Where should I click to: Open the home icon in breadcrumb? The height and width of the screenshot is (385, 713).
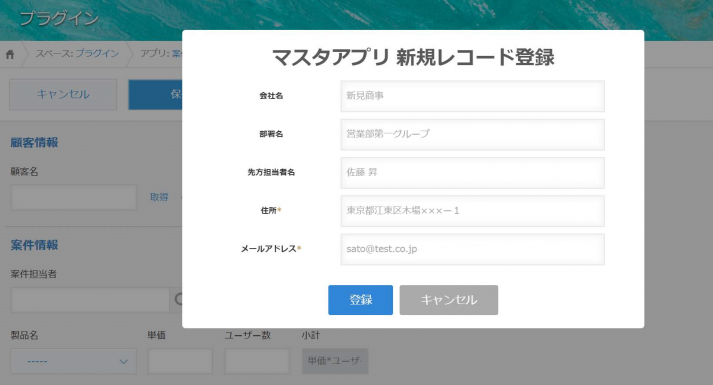point(10,55)
